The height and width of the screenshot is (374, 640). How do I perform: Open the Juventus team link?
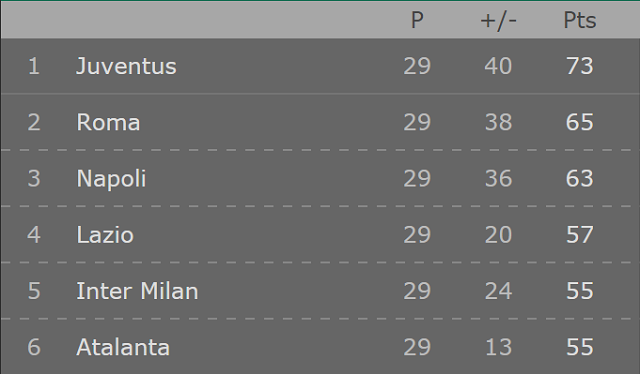pos(126,66)
